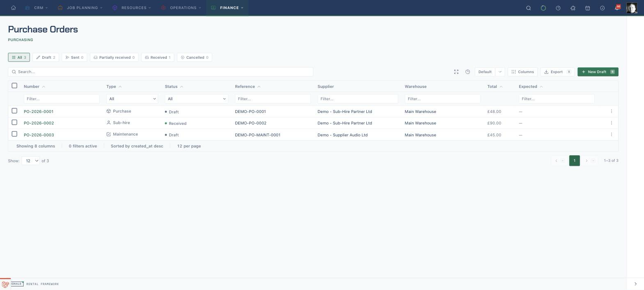The image size is (644, 290).
Task: Click the green circular progress icon
Action: (543, 8)
